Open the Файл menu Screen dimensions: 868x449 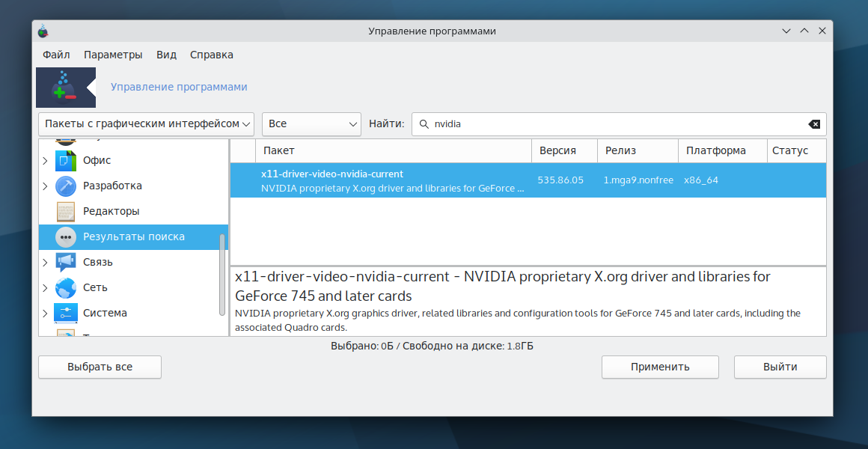[56, 55]
